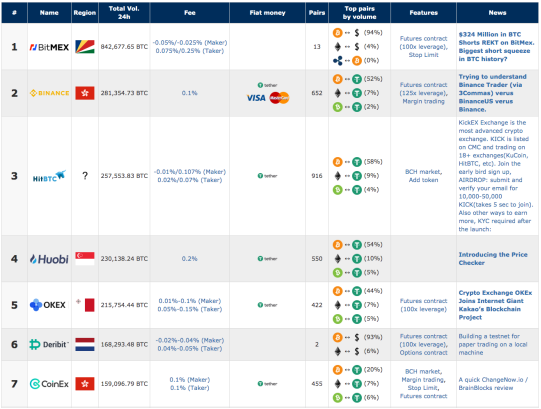541x409 pixels.
Task: Click the 168,293.48 BTC volume cell
Action: tap(124, 344)
